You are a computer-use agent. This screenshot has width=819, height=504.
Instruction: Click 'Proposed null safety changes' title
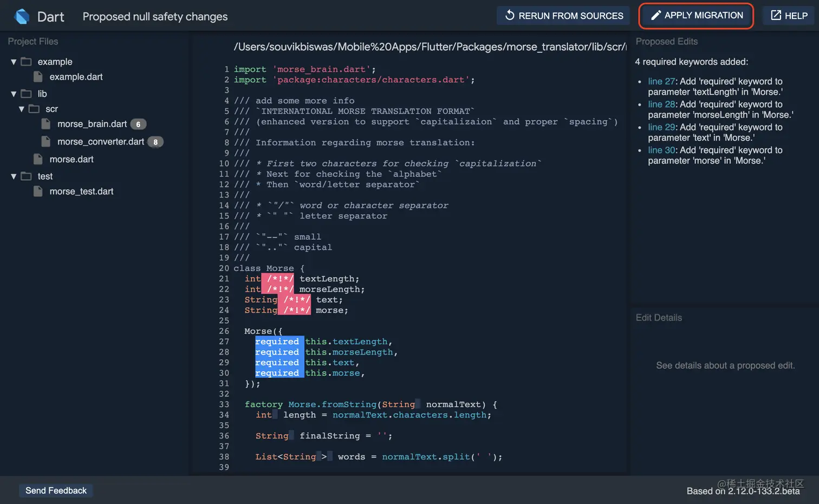point(155,17)
